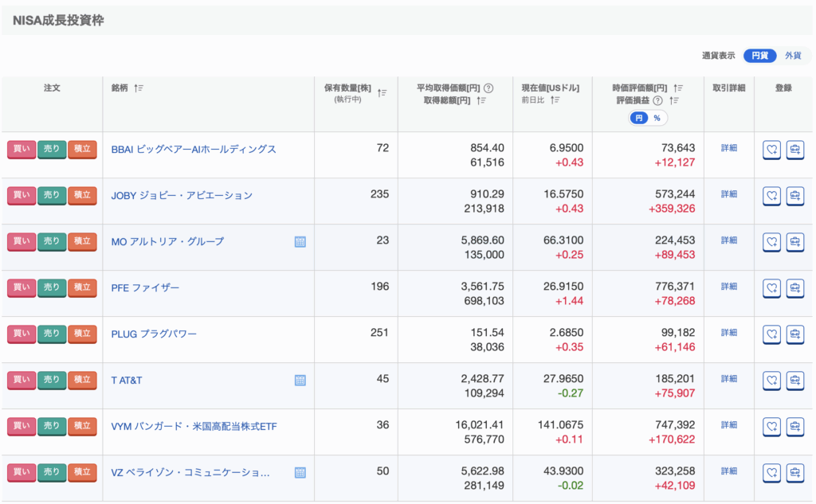Screen dimensions: 816x504
Task: Sort the table by 銘柄 column
Action: 139,88
